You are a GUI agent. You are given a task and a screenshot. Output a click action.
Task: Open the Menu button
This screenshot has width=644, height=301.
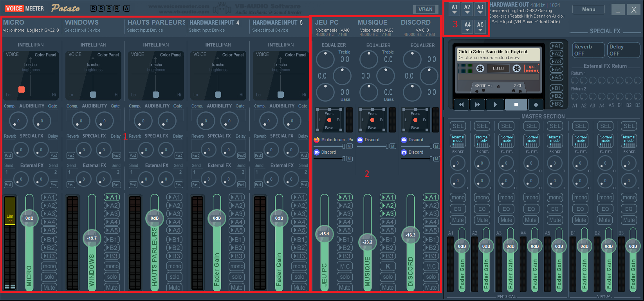pos(588,9)
